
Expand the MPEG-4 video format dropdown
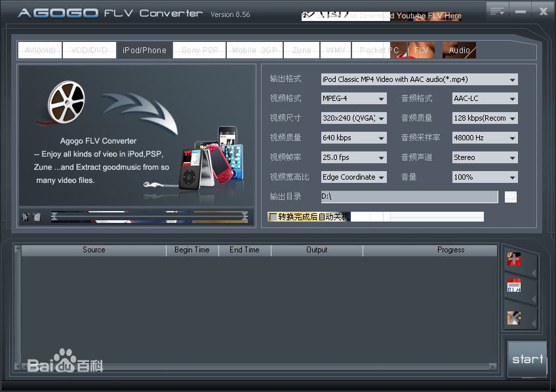point(353,98)
